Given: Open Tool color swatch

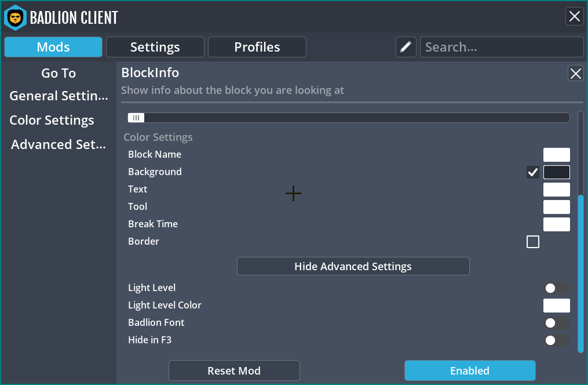Looking at the screenshot, I should click(x=557, y=207).
